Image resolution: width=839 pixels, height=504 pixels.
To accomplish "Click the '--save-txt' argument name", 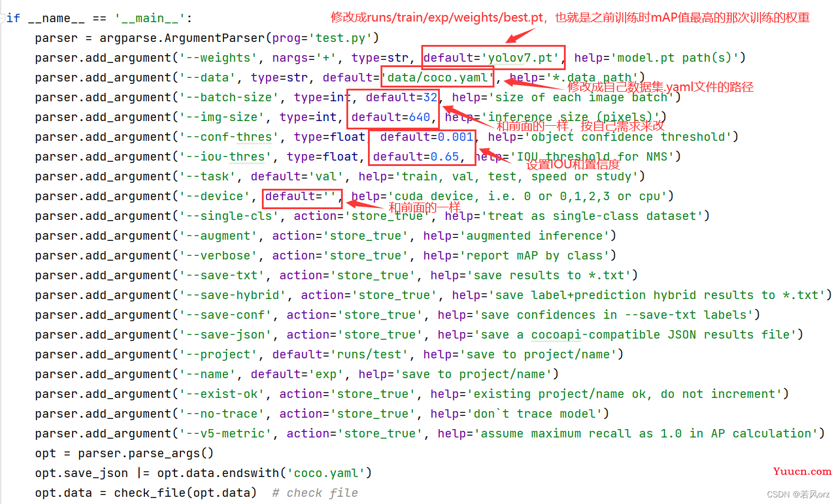I will click(x=222, y=275).
